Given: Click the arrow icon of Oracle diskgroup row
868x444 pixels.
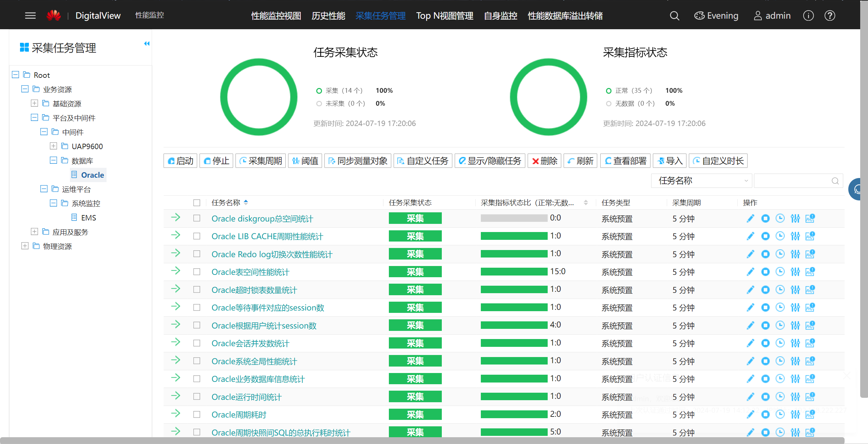Looking at the screenshot, I should 175,217.
